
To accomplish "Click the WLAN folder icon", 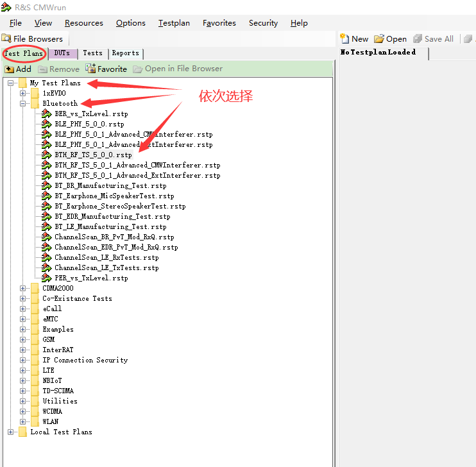I will click(35, 421).
